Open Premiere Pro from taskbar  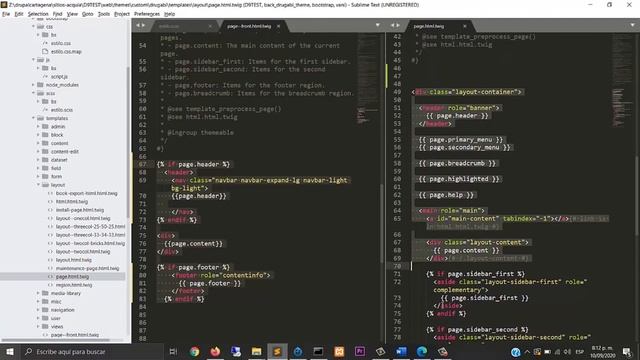coord(360,351)
